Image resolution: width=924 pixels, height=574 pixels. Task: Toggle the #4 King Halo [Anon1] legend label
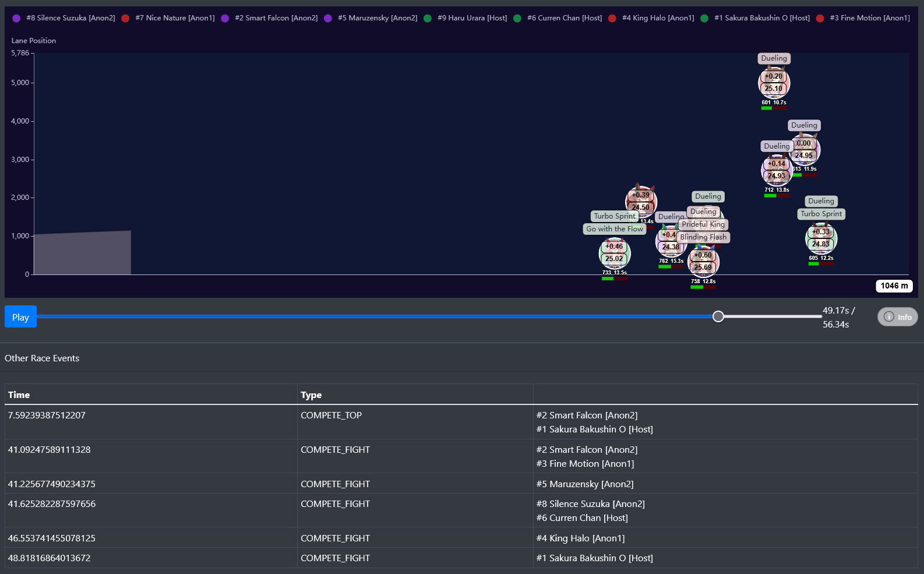coord(658,18)
